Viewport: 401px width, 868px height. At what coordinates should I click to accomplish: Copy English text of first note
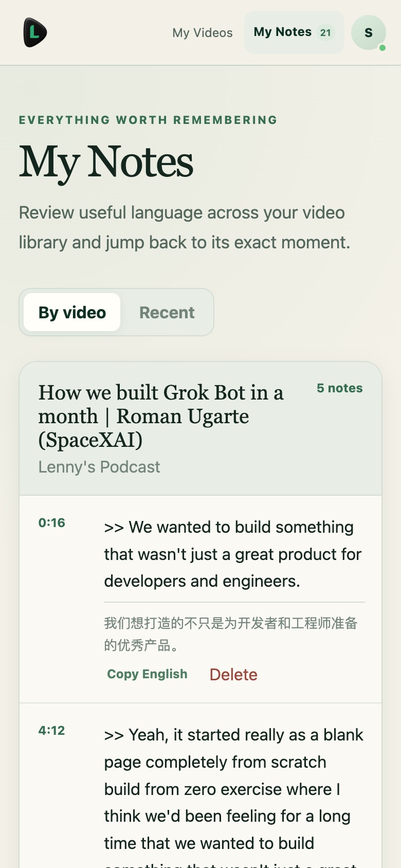(147, 674)
